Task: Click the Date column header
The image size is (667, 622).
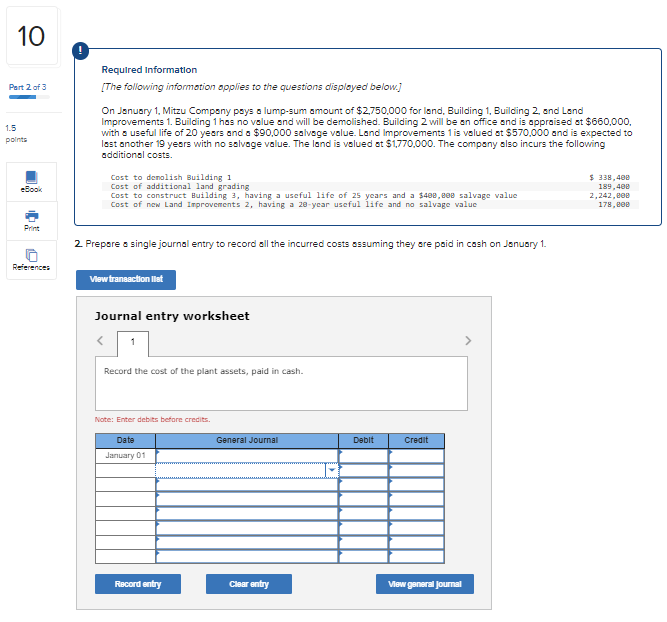Action: coord(125,441)
